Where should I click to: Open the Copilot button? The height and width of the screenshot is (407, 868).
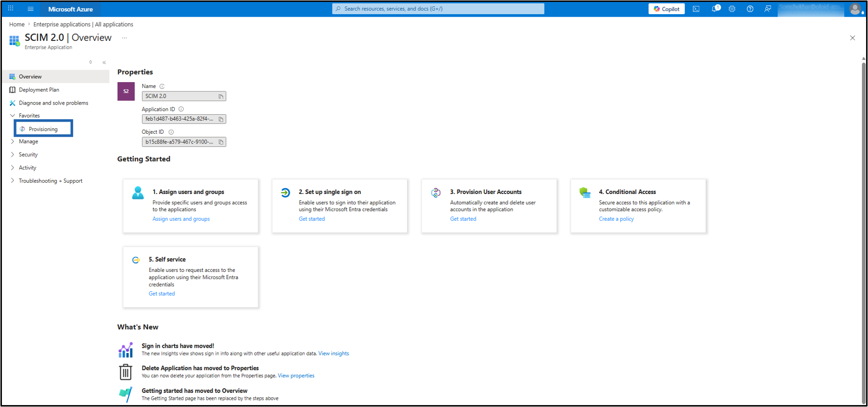tap(666, 9)
